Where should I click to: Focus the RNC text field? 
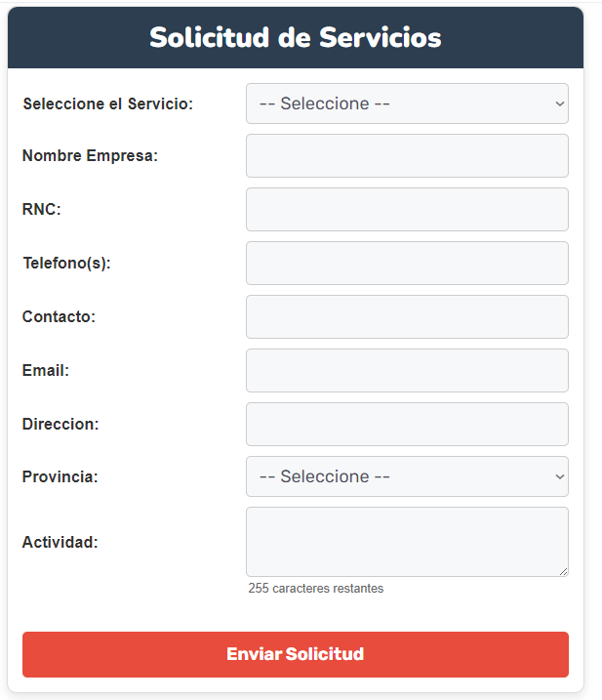(407, 209)
